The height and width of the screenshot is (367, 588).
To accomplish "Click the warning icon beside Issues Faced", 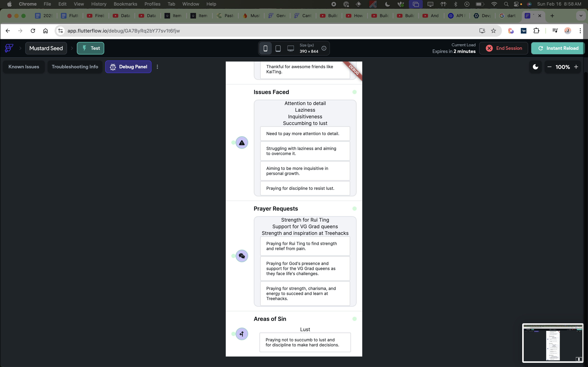I will click(242, 143).
